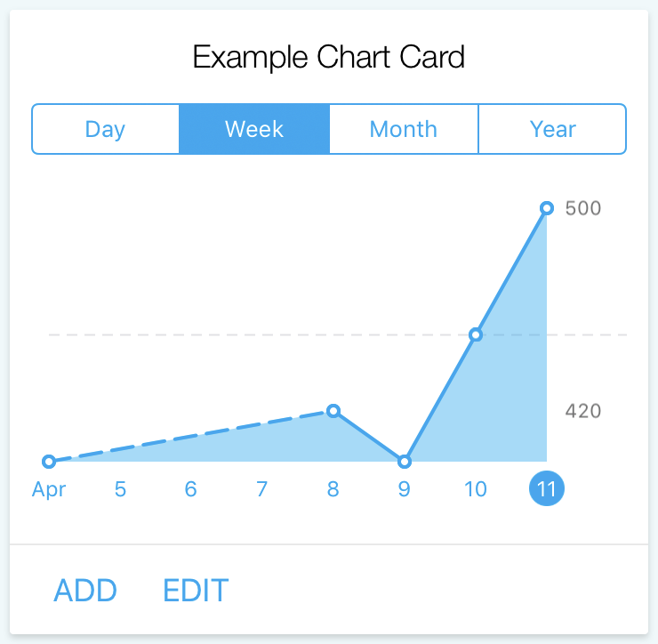
Task: Select date label 8 on axis
Action: pos(333,489)
